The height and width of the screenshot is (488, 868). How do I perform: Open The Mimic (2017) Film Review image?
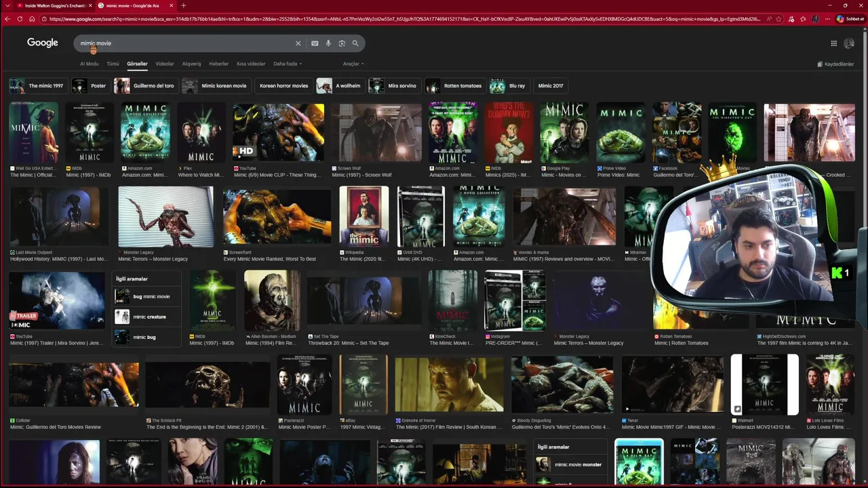[450, 384]
